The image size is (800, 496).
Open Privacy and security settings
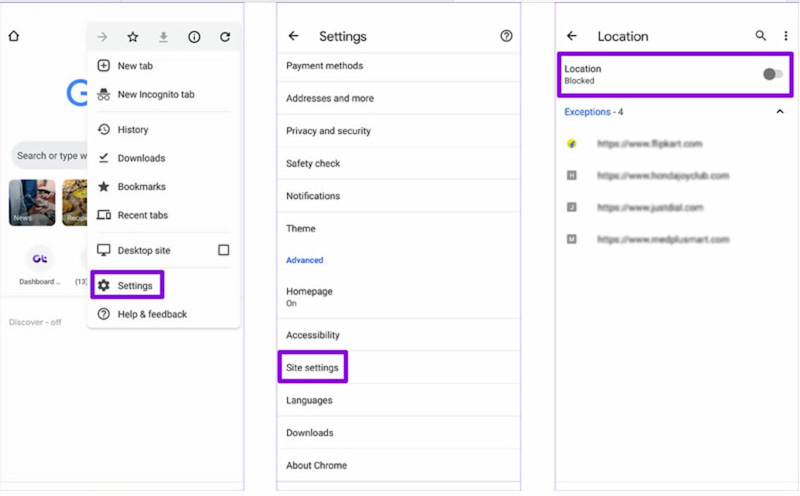(x=328, y=131)
